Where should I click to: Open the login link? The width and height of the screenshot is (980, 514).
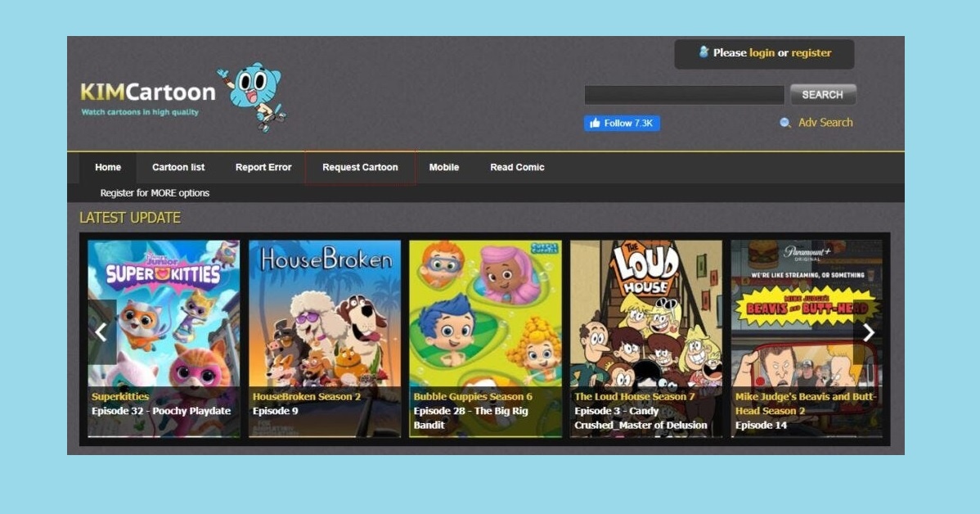tap(762, 53)
